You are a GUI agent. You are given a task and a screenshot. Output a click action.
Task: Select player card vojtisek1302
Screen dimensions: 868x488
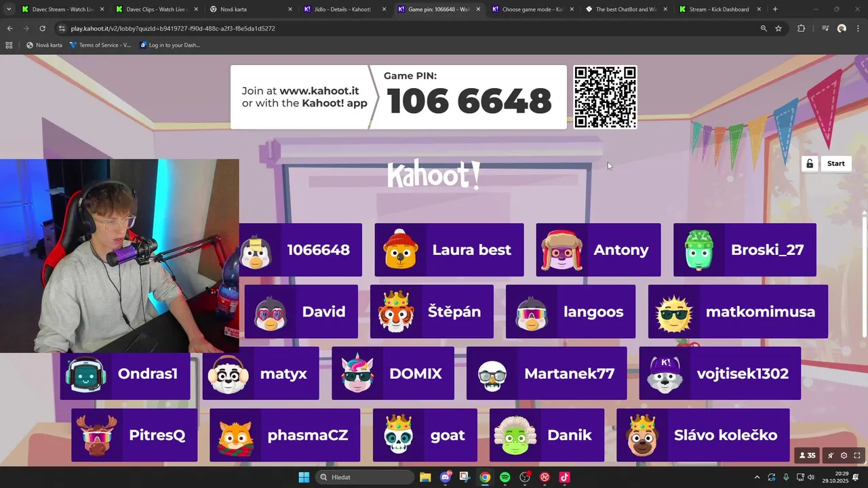[x=719, y=373]
